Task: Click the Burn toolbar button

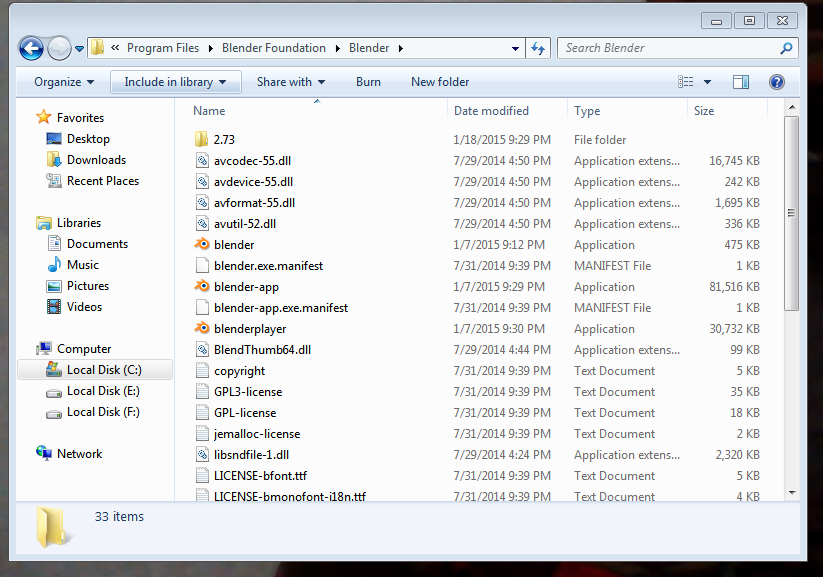Action: click(x=368, y=82)
